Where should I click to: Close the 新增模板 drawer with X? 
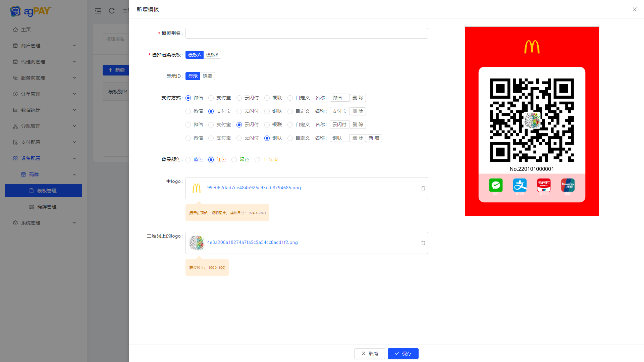(635, 9)
